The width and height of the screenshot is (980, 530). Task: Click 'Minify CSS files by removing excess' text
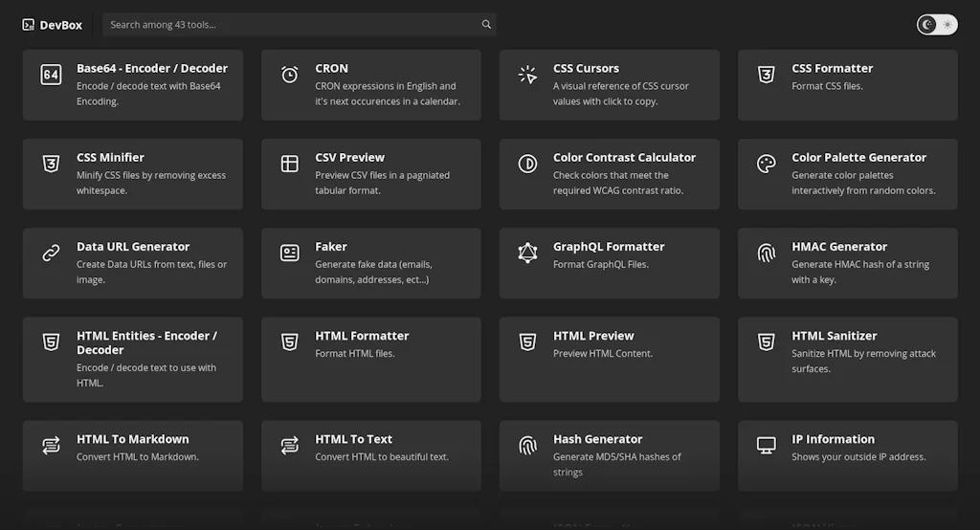click(150, 175)
